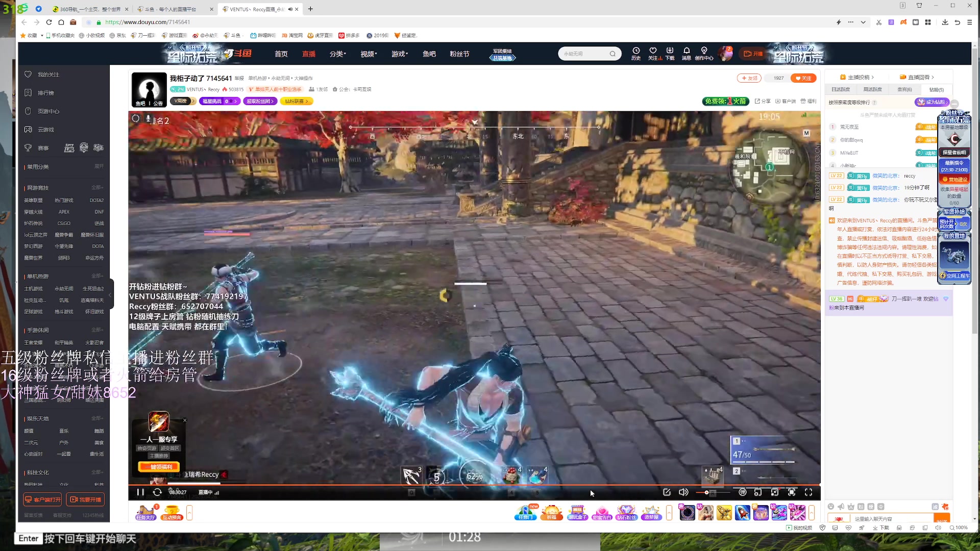Toggle the danmaku (弹) overlay button
Screen dimensions: 980x551
743,492
